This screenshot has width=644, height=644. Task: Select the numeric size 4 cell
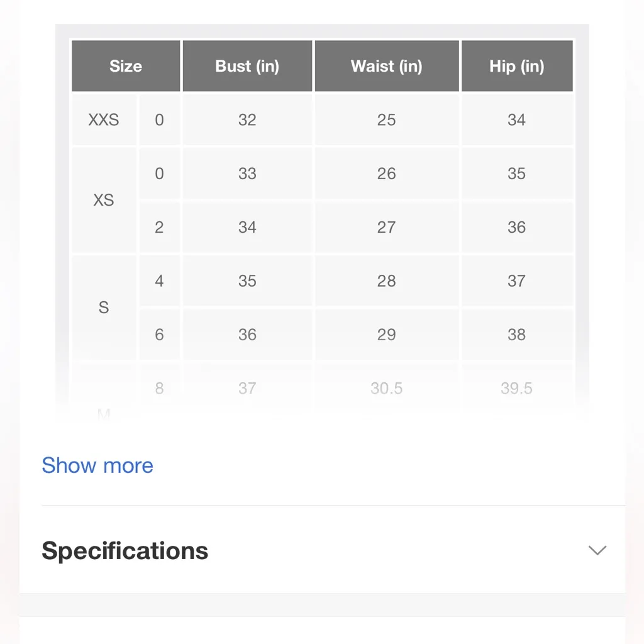coord(159,280)
